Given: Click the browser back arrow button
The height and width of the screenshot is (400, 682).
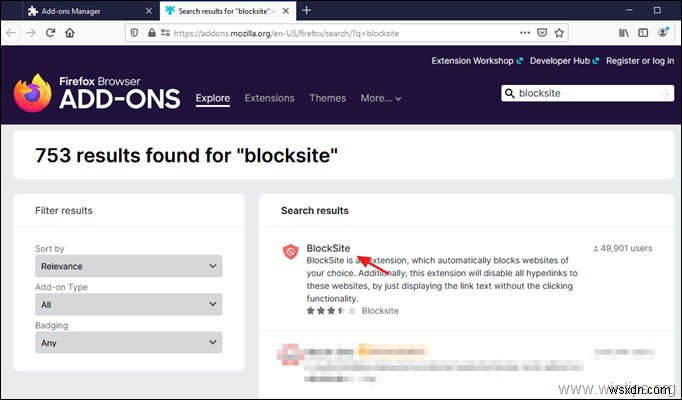Looking at the screenshot, I should point(12,31).
